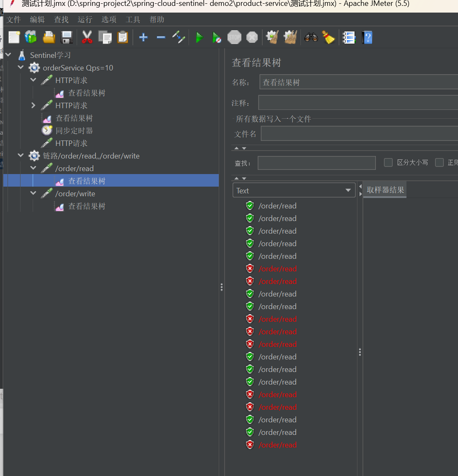
Task: Collapse the orderService Qps=10 node
Action: pos(21,68)
